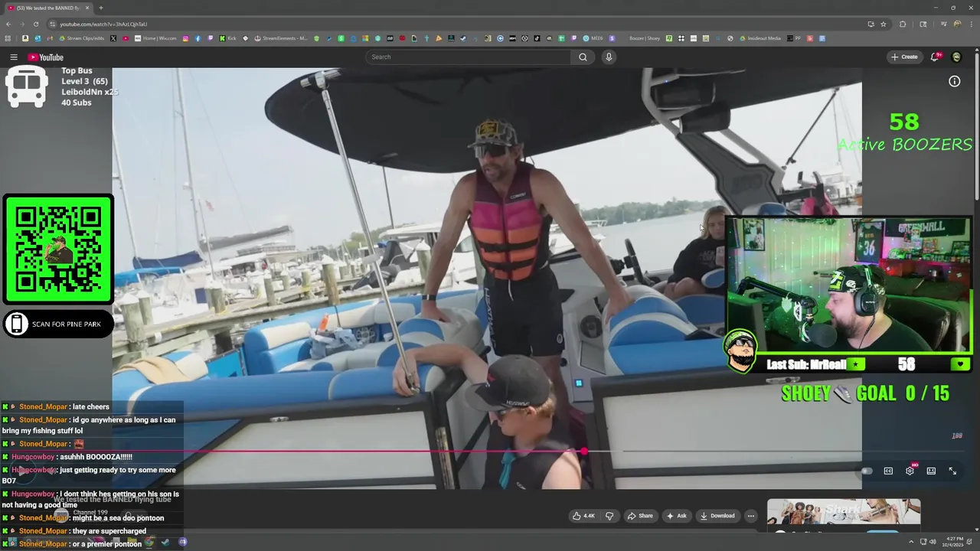Open the taskbar volume icon
980x551 pixels.
click(x=933, y=542)
